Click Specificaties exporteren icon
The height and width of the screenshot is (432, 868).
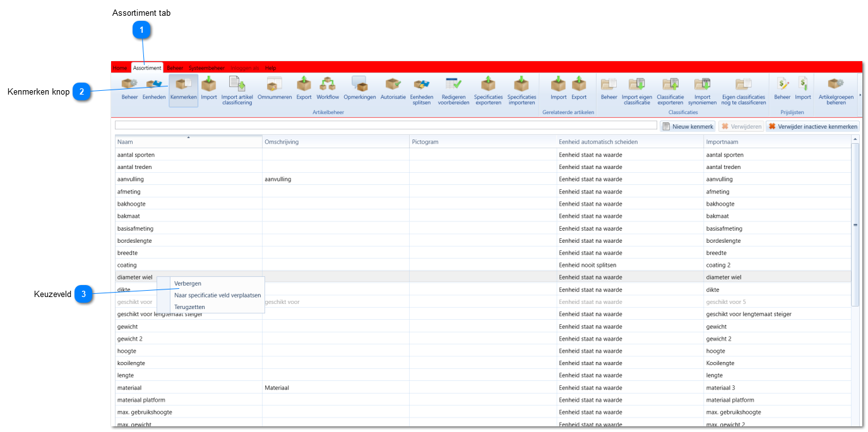coord(489,91)
